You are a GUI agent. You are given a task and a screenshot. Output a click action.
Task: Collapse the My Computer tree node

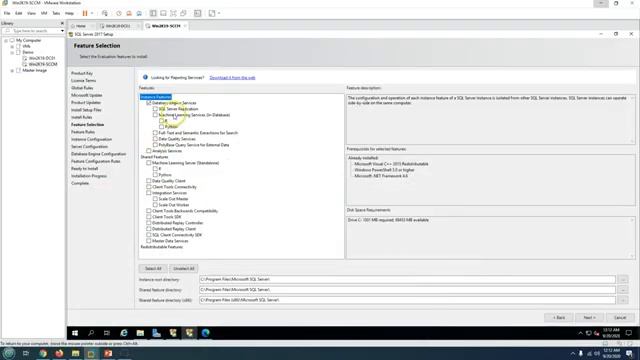point(6,40)
